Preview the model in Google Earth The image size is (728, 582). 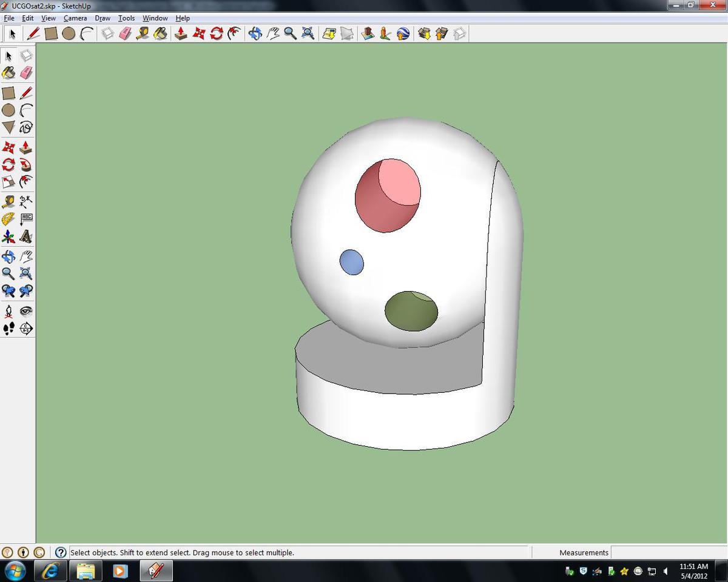pyautogui.click(x=403, y=33)
